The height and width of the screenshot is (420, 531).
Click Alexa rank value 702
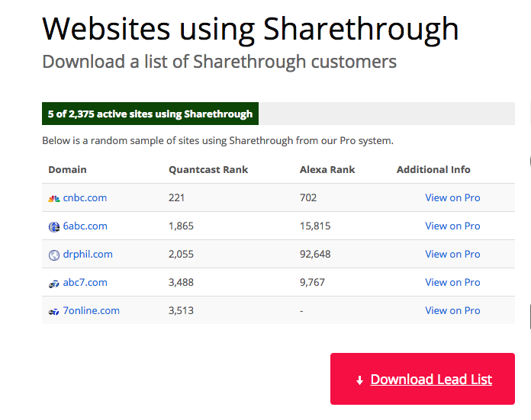(x=308, y=197)
